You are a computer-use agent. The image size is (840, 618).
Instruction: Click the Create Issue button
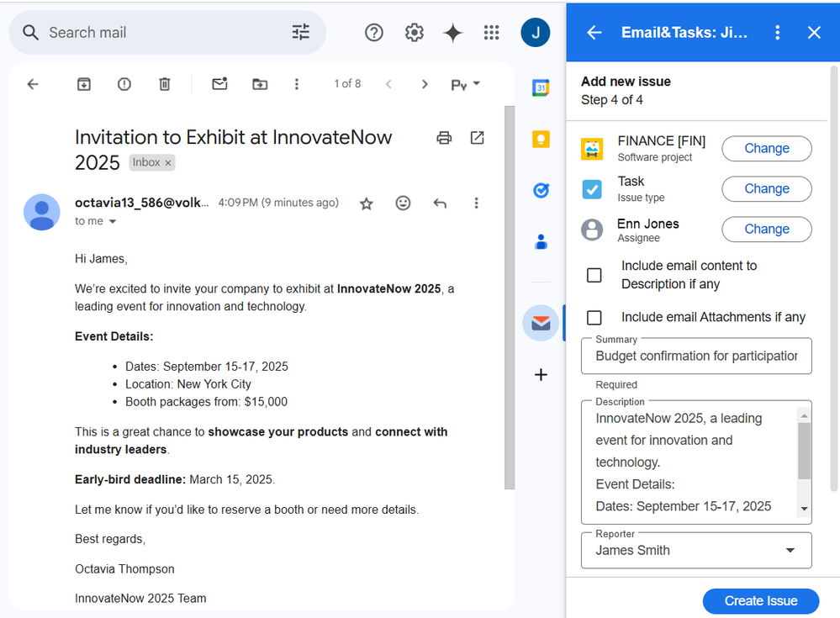(x=761, y=601)
